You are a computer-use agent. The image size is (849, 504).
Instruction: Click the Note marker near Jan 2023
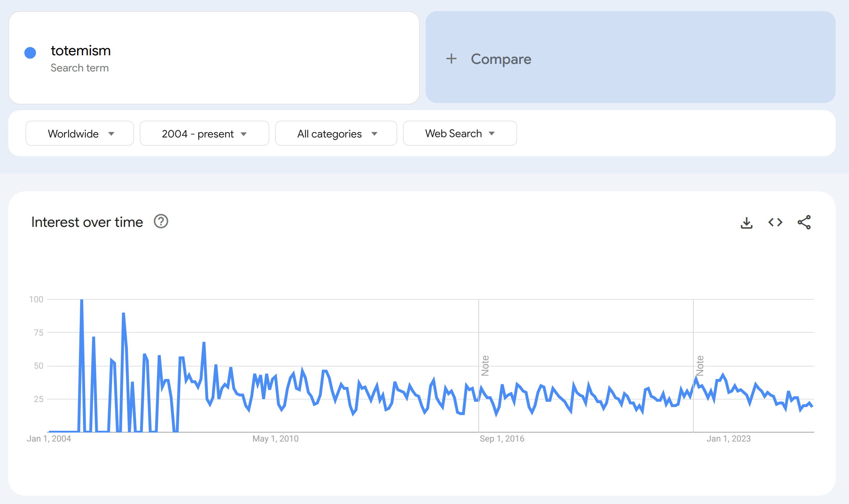[x=700, y=365]
